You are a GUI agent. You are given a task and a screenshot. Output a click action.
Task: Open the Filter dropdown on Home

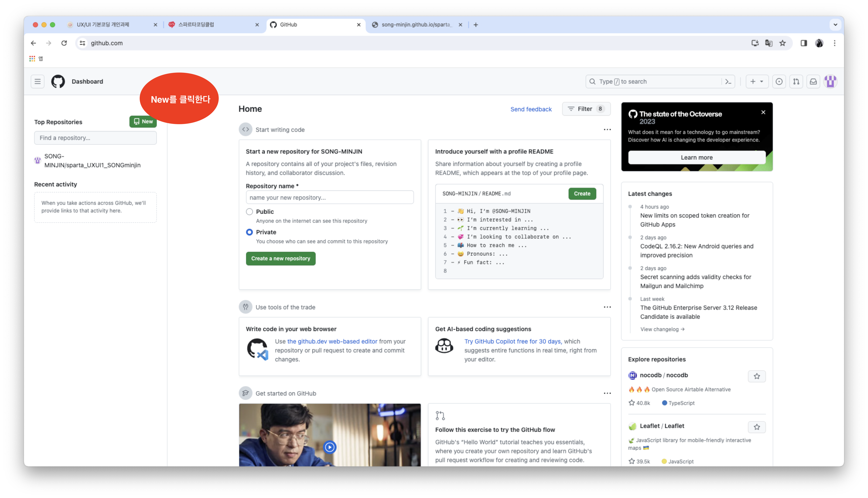click(x=586, y=109)
